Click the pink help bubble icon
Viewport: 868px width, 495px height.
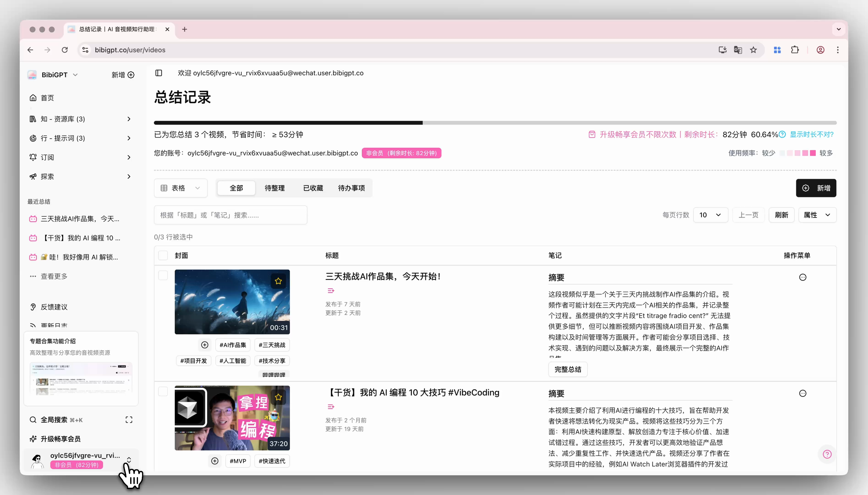tap(827, 454)
